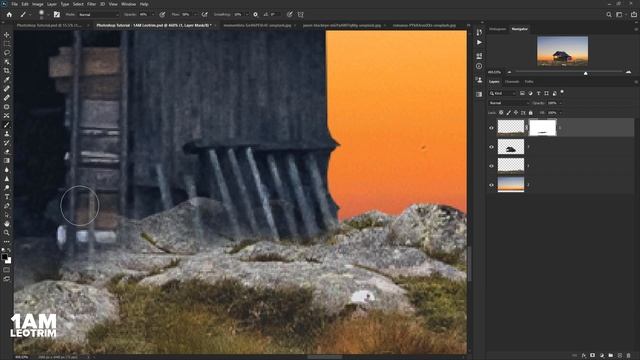
Task: Open Smoothing slider arrow
Action: point(247,14)
